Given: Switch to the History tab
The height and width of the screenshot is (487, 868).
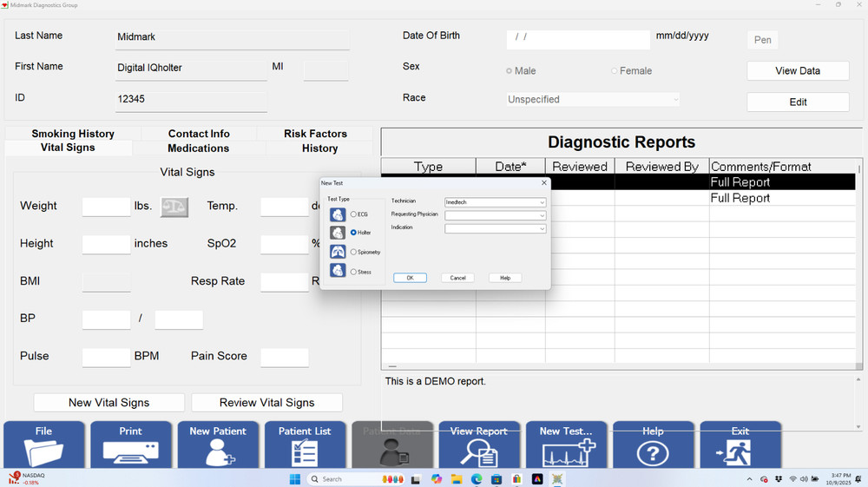Looking at the screenshot, I should (319, 148).
